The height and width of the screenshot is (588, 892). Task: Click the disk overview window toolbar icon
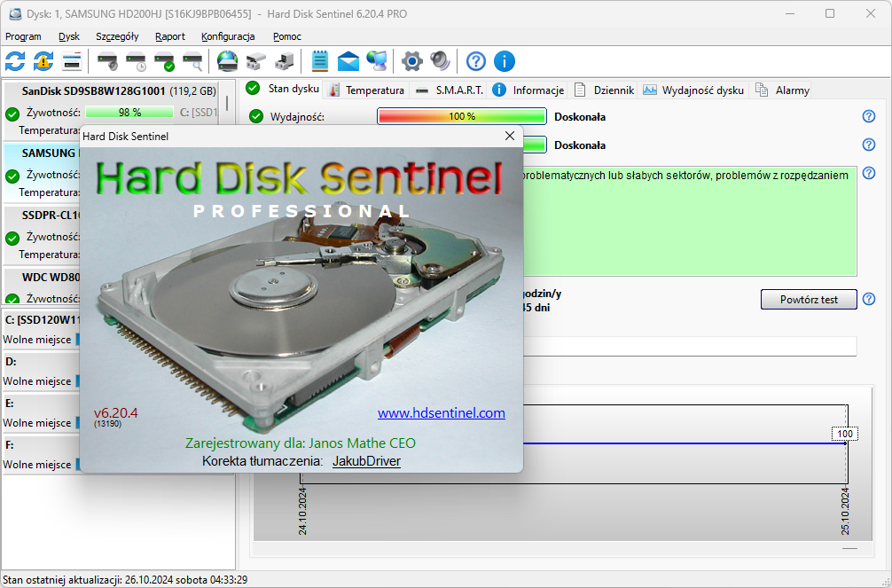tap(72, 61)
